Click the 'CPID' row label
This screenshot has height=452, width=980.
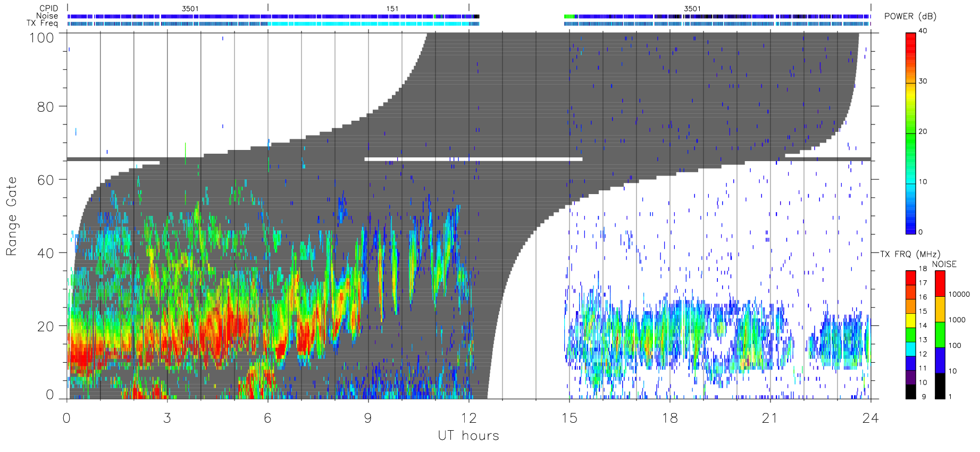(48, 9)
